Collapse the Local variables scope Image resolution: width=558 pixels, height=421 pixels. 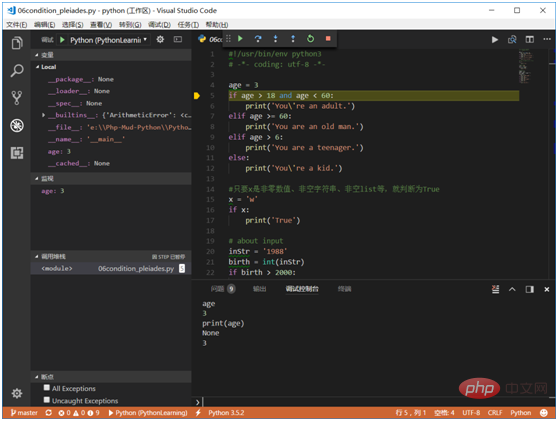click(38, 67)
